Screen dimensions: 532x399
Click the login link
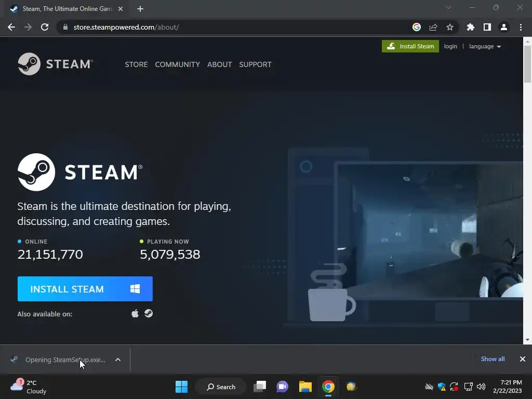point(450,46)
